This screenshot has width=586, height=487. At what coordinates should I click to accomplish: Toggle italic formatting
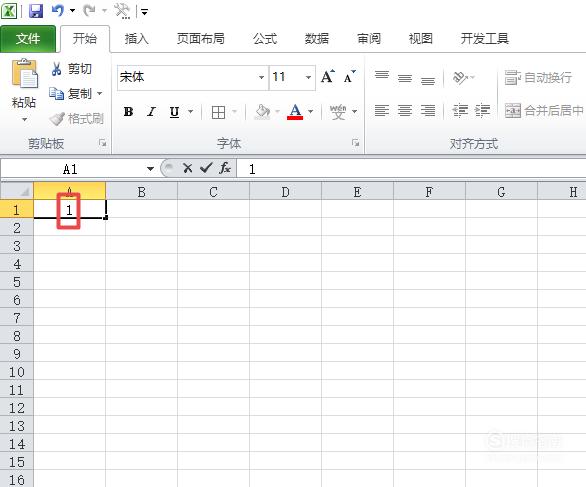151,111
